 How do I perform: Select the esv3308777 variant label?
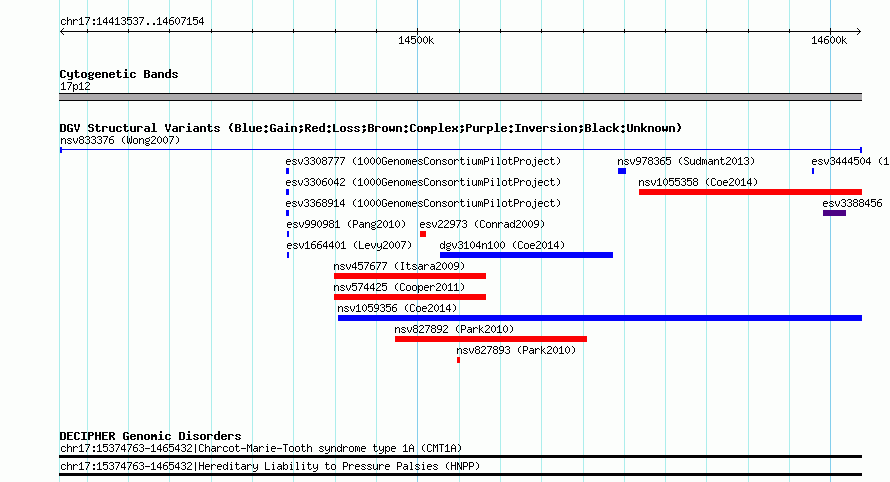point(423,161)
